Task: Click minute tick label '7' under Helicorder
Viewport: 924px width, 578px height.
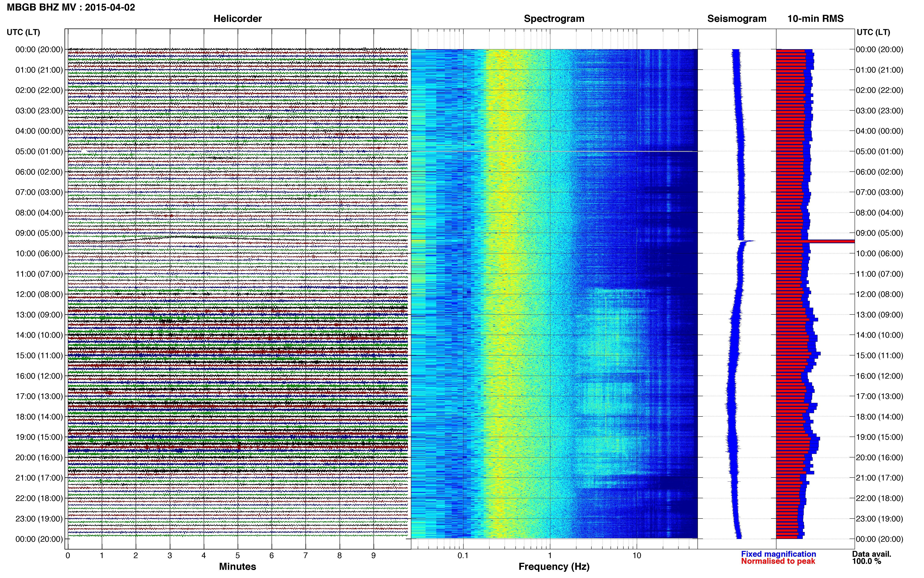Action: [306, 555]
